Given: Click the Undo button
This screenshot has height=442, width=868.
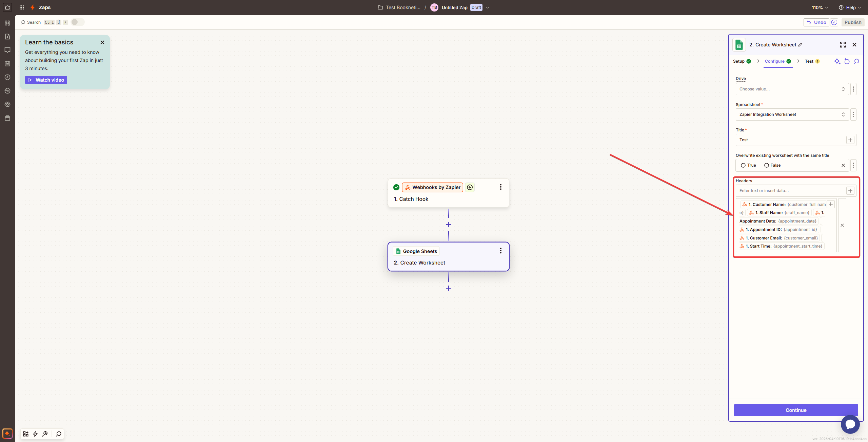Looking at the screenshot, I should click(x=816, y=22).
